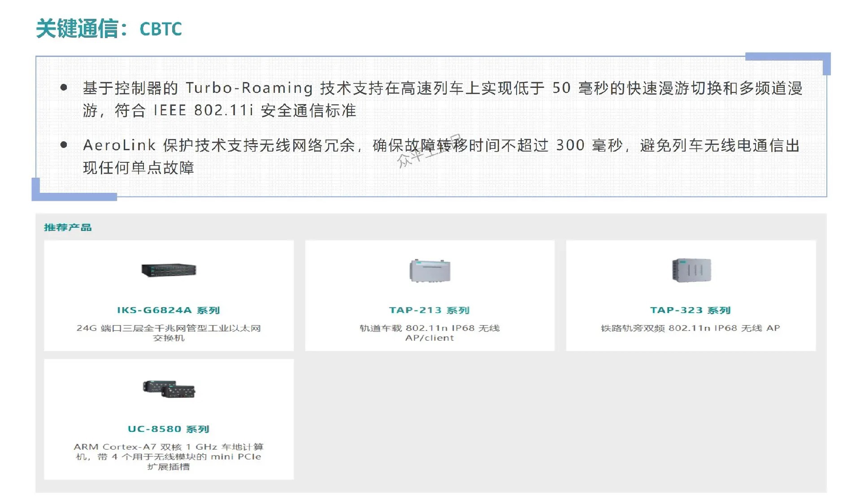Click the ARM Cortex-A7 双核 description

(169, 456)
